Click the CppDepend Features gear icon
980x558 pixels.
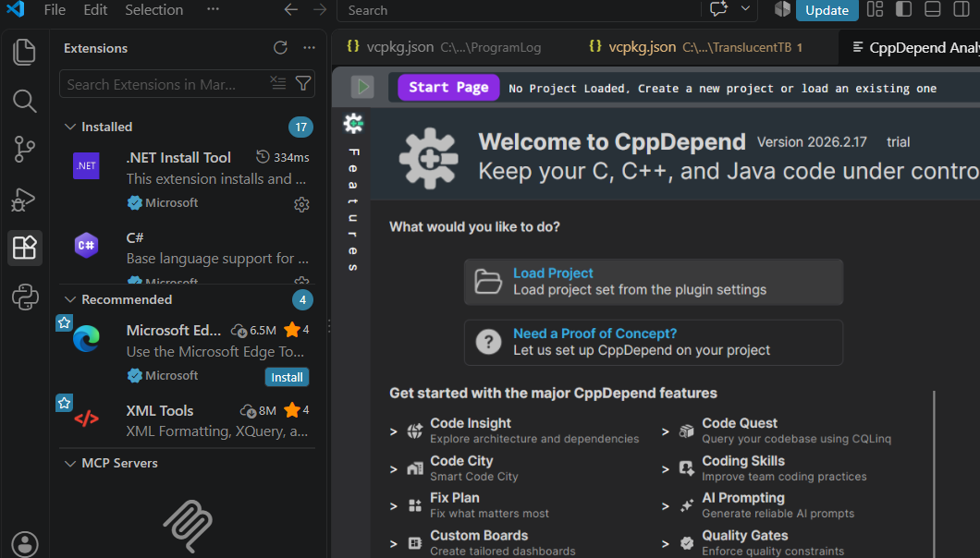point(353,123)
